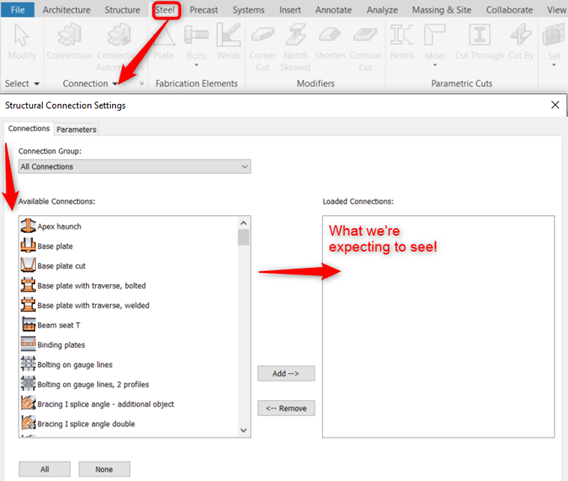Expand the Connection panel arrow

pos(115,84)
